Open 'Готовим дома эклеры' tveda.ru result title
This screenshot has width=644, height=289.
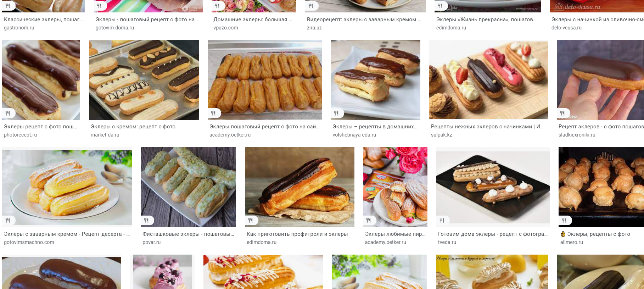(493, 234)
